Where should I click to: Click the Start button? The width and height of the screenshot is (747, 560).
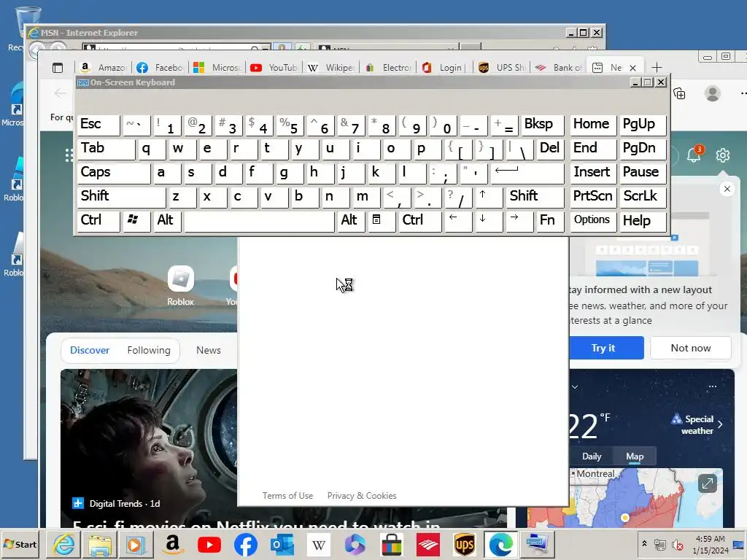coord(20,544)
